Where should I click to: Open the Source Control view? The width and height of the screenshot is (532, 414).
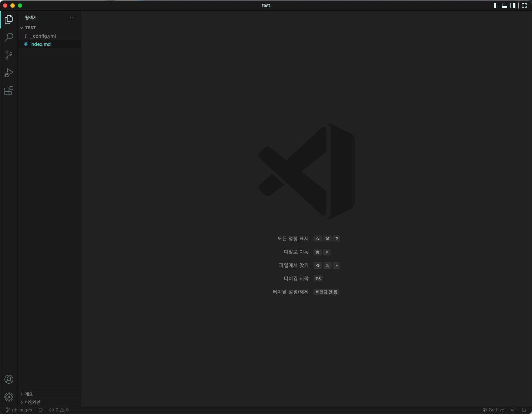pyautogui.click(x=9, y=55)
